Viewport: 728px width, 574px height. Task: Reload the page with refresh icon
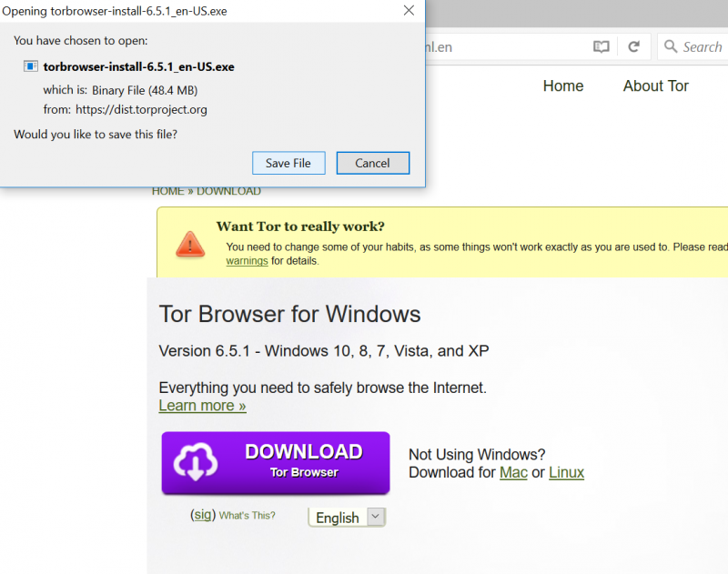click(x=633, y=47)
